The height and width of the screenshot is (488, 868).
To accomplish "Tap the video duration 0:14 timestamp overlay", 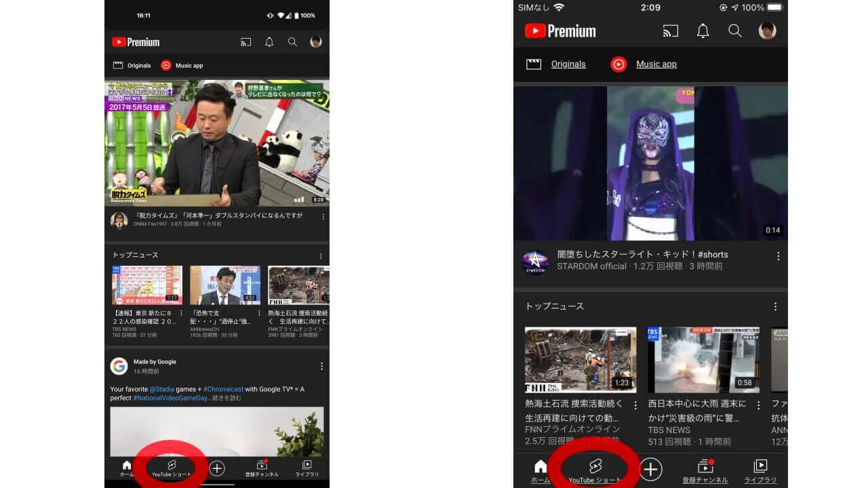I will (x=772, y=230).
